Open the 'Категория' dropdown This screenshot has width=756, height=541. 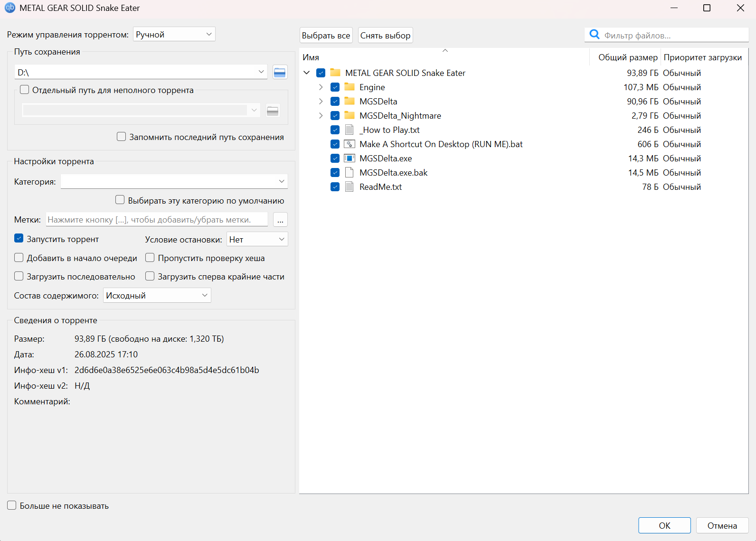point(174,181)
